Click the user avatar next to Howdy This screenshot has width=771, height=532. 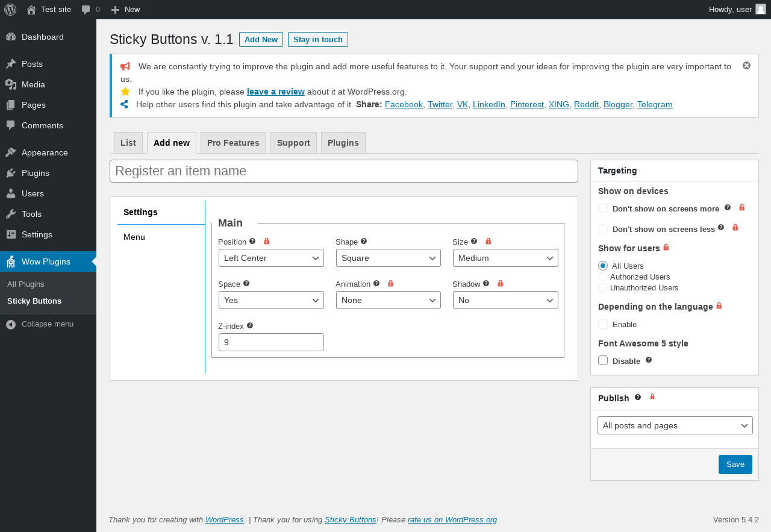(x=761, y=9)
